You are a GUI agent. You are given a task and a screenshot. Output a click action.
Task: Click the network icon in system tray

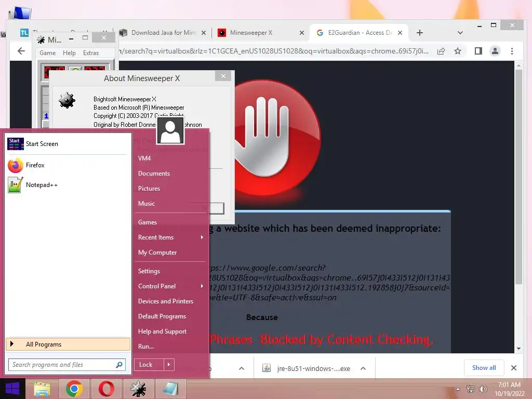pyautogui.click(x=471, y=389)
